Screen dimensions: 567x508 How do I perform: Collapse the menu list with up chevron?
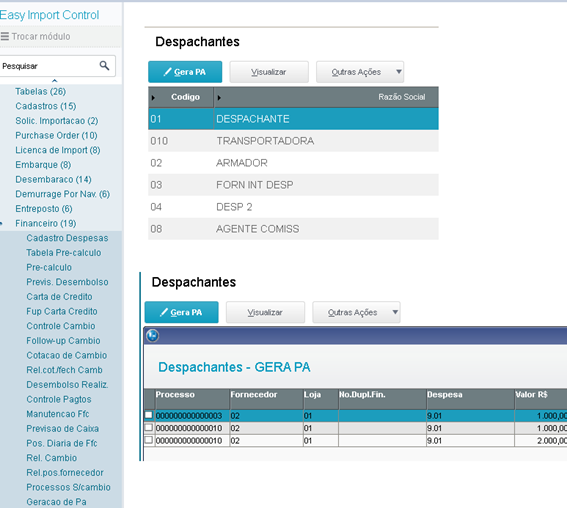click(x=55, y=80)
